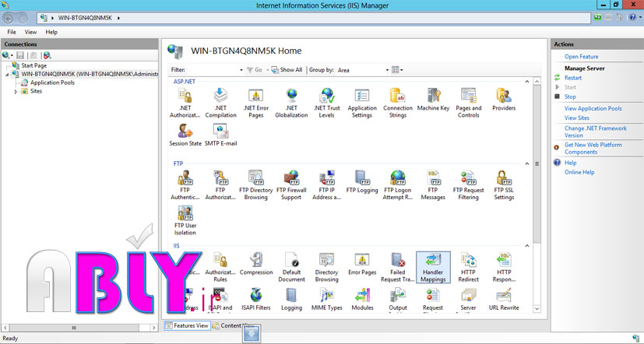The height and width of the screenshot is (344, 644).
Task: Open .NET Error Pages feature
Action: click(256, 104)
